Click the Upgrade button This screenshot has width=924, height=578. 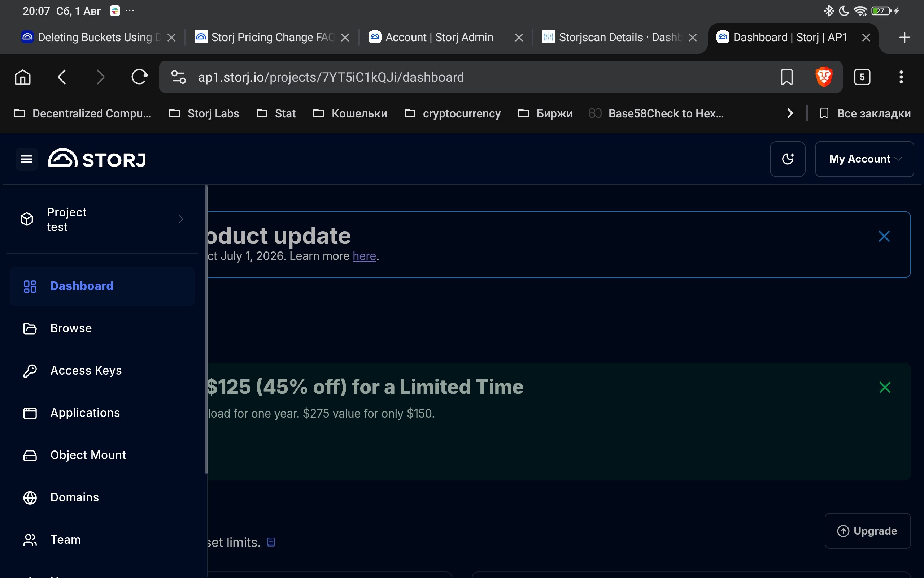click(x=867, y=531)
